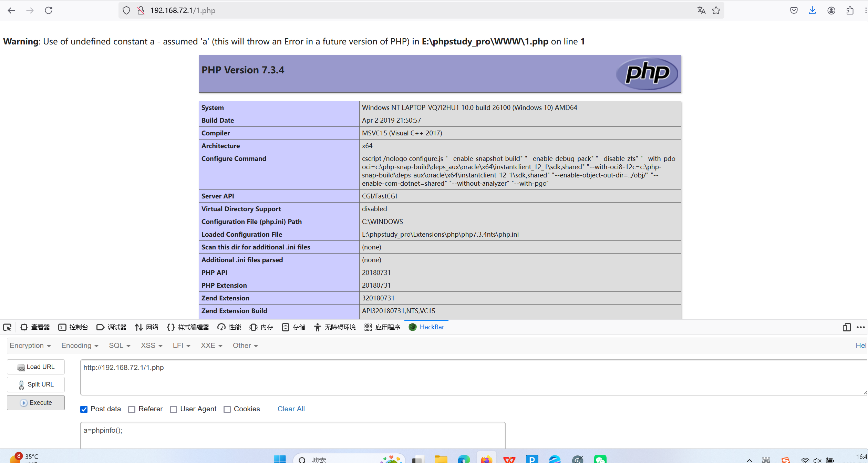868x463 pixels.
Task: Switch to the 应用程序 application tab
Action: [382, 327]
